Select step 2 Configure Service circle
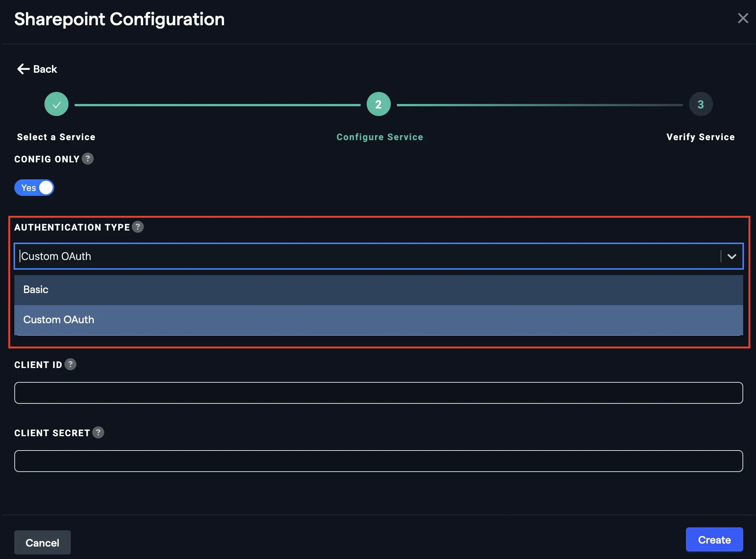 378,104
